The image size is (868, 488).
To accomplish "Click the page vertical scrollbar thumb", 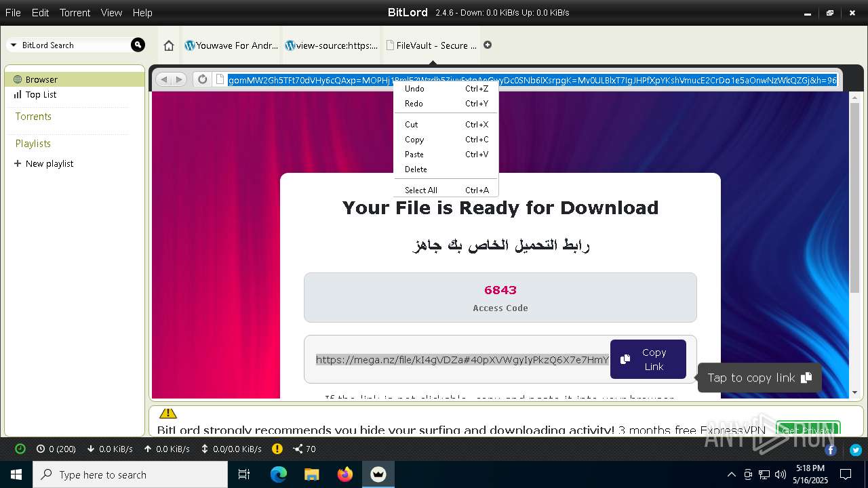I will pyautogui.click(x=854, y=198).
